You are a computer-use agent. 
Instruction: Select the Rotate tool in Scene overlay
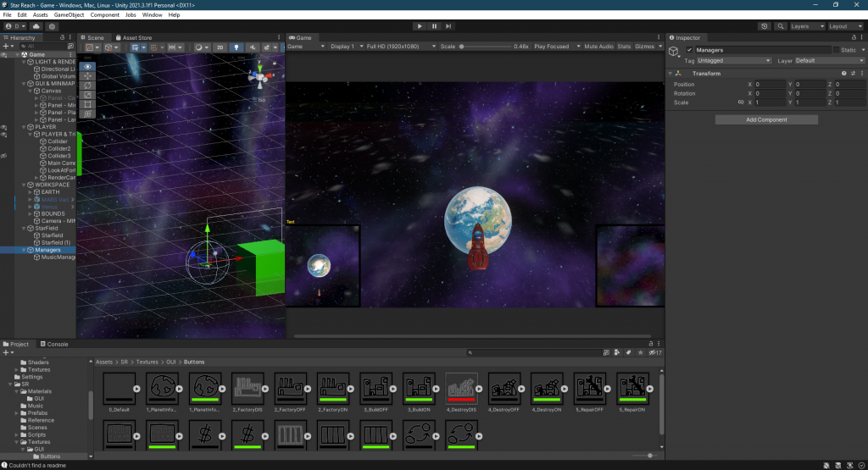87,86
